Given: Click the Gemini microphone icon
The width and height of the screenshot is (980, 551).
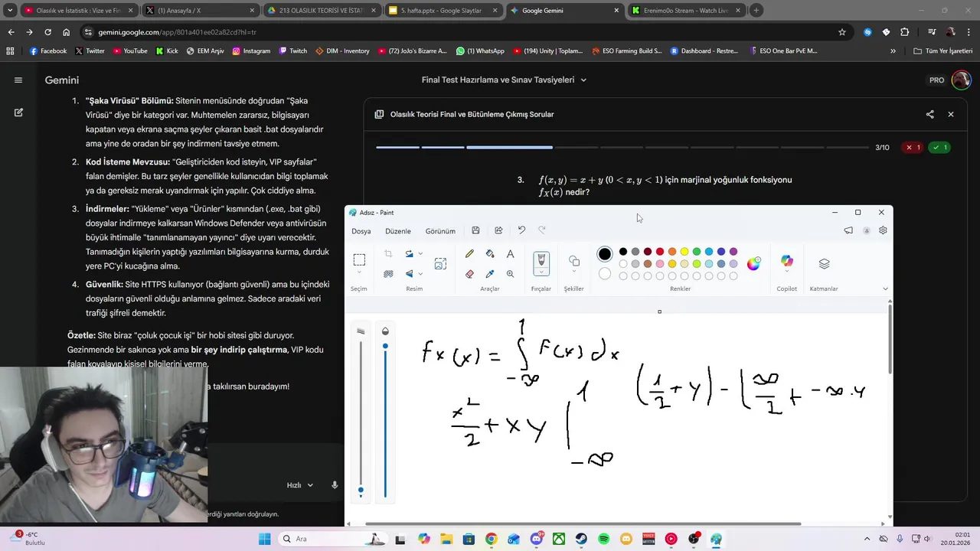Looking at the screenshot, I should (x=335, y=485).
